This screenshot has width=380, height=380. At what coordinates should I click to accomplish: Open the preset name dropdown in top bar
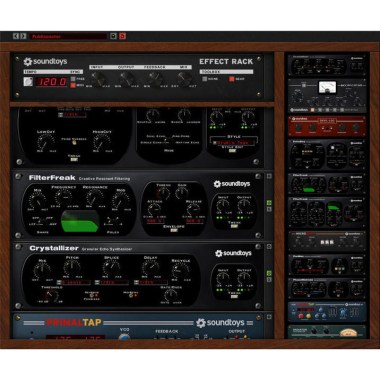(68, 36)
